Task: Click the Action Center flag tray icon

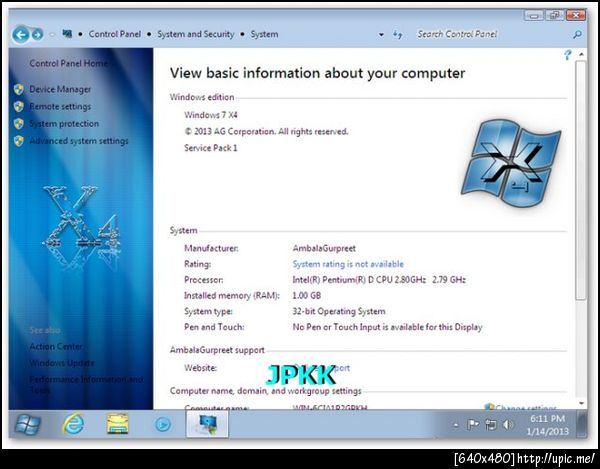Action: coord(473,424)
